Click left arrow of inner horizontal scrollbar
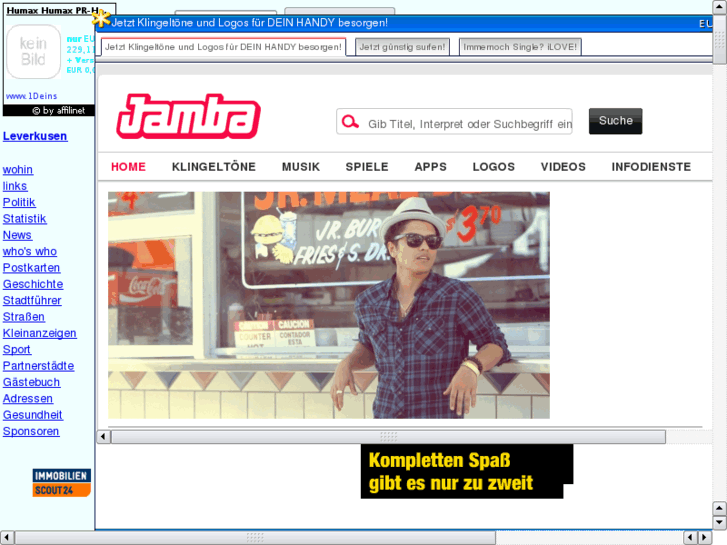Viewport: 727px width, 545px height. click(103, 436)
